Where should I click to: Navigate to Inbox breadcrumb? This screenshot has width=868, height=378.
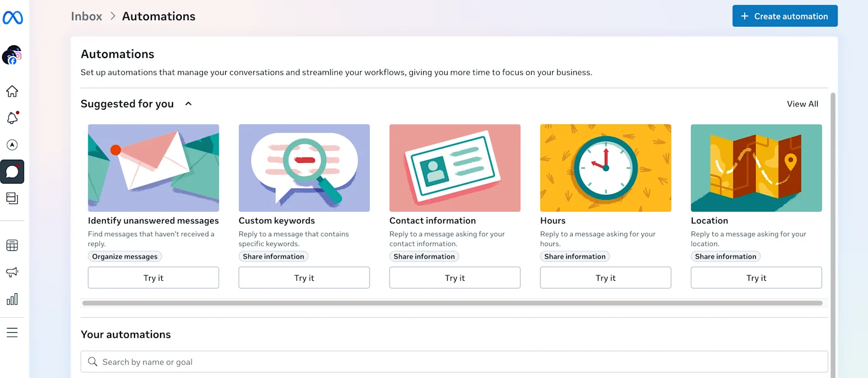point(86,16)
